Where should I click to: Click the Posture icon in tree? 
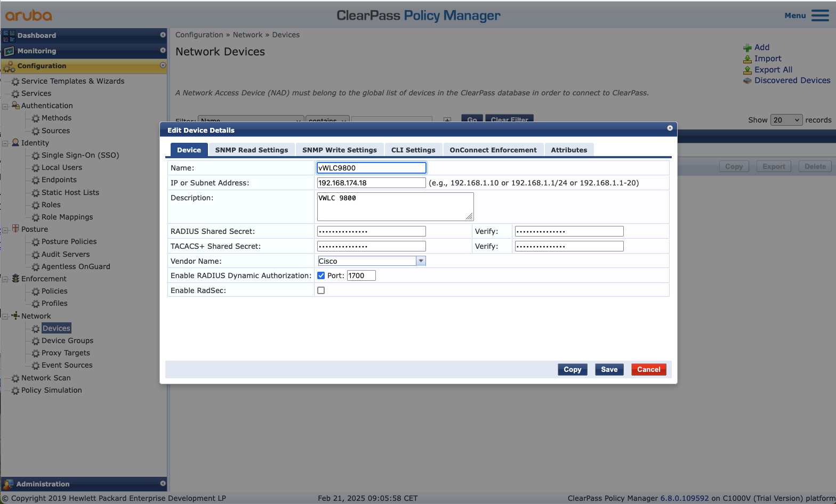point(15,229)
